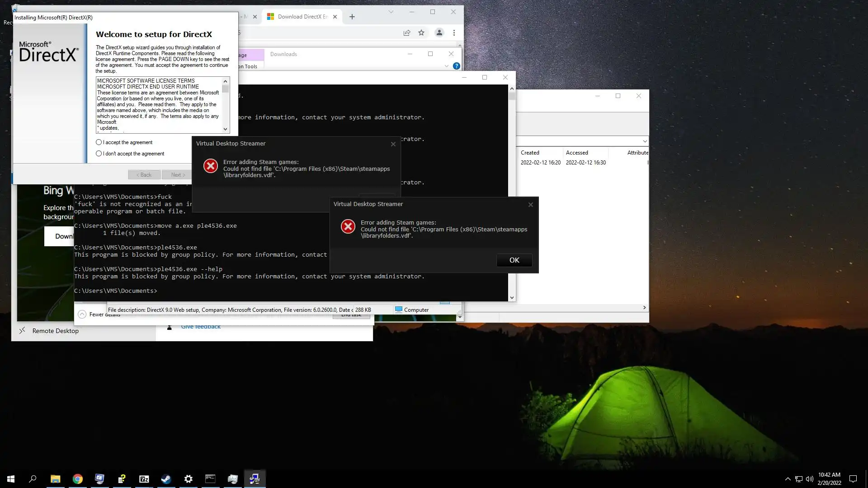Sort files by the Accessed column
Screen dimensions: 868x488
[x=577, y=153]
